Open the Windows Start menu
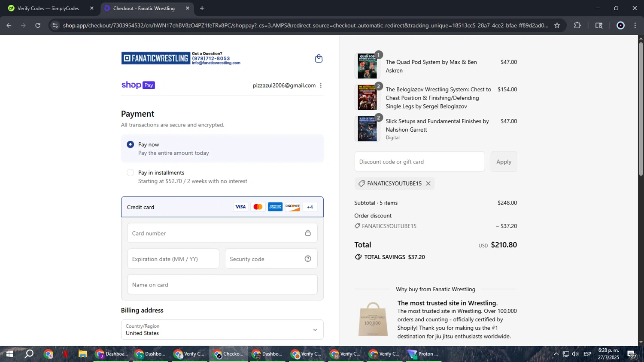This screenshot has width=644, height=362. click(x=9, y=354)
